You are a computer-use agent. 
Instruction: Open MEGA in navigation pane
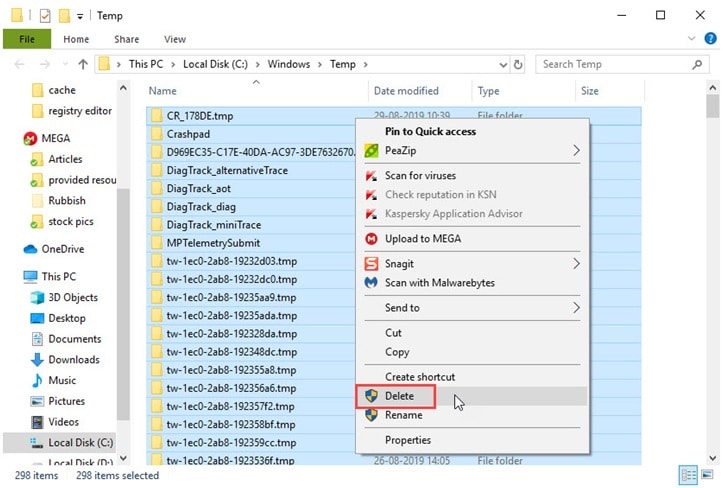(x=56, y=138)
